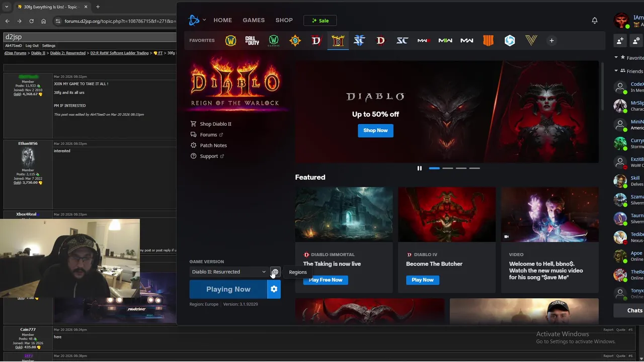Image resolution: width=644 pixels, height=362 pixels.
Task: Open D2:R RotW Softcore Ladder Trading breadcrumb
Action: click(x=119, y=53)
